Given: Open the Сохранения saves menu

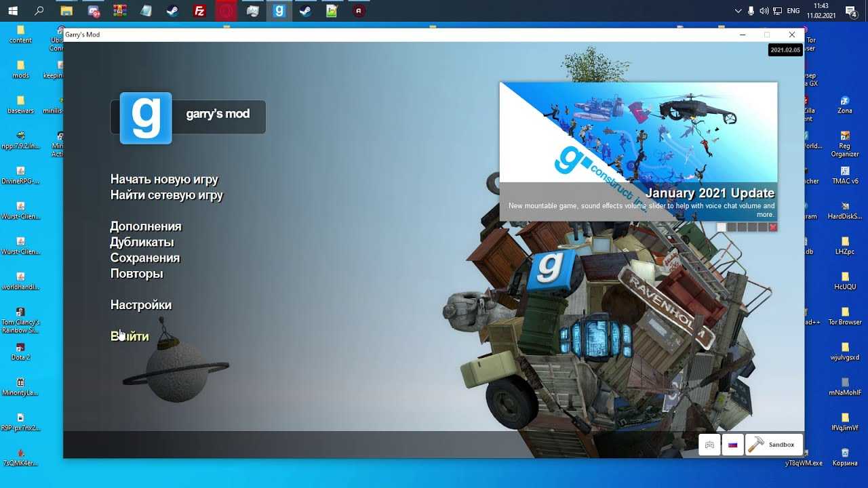Looking at the screenshot, I should pos(145,258).
